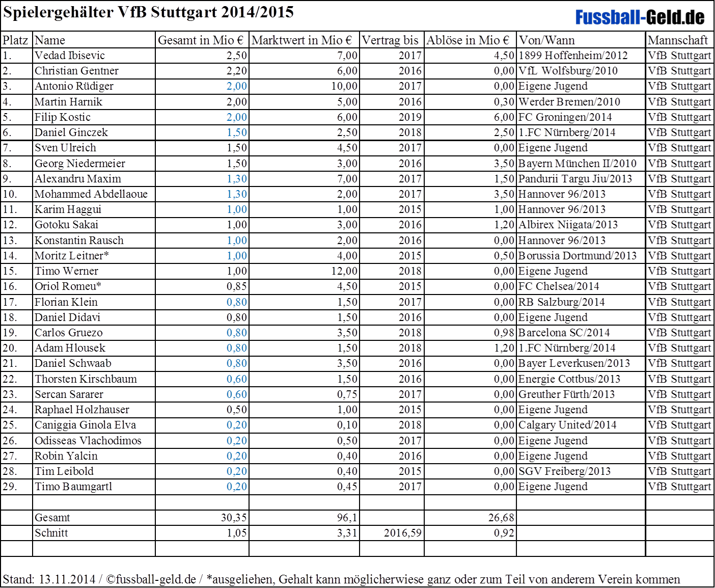
Task: Select the Vedad Ibisevic name cell
Action: point(70,56)
